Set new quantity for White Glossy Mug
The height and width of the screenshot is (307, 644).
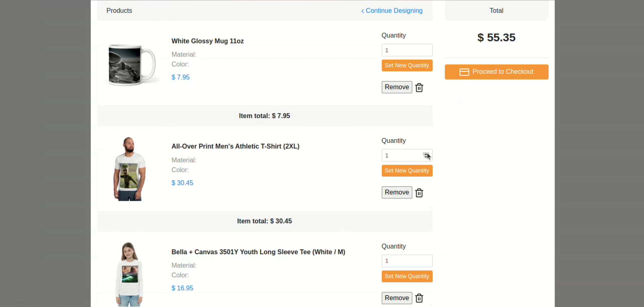click(x=407, y=65)
